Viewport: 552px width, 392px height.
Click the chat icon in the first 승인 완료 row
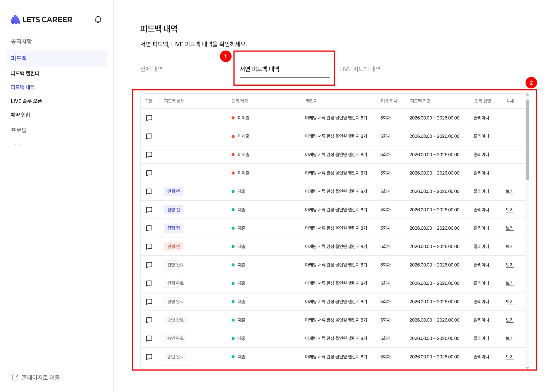[149, 320]
